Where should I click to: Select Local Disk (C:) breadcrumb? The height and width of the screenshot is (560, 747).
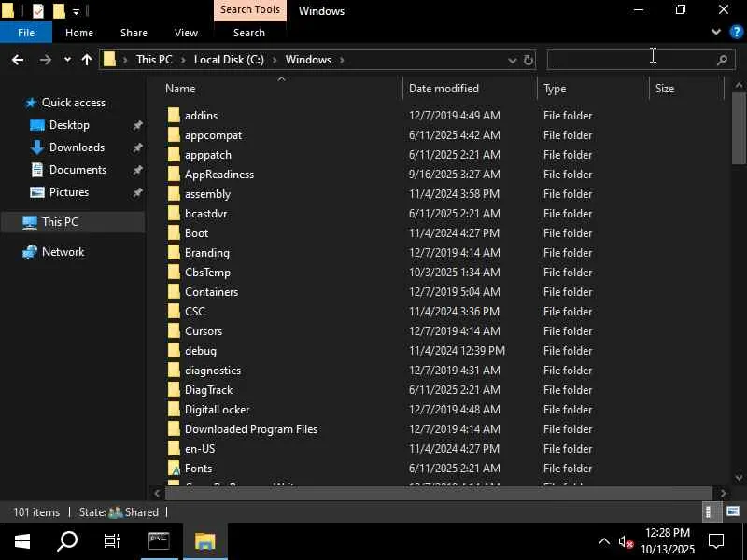coord(229,60)
